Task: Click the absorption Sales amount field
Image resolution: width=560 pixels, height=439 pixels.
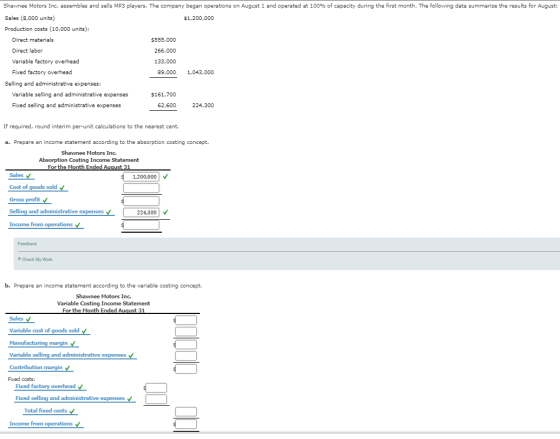Action: [141, 177]
